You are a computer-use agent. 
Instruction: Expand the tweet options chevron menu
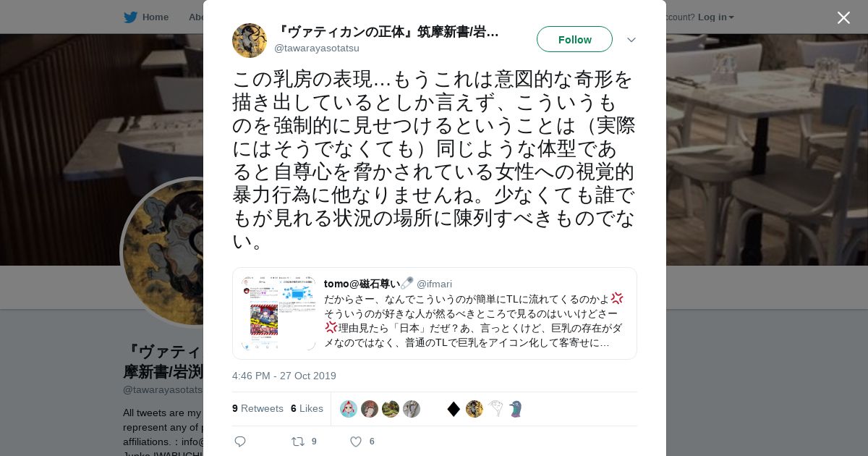coord(631,40)
